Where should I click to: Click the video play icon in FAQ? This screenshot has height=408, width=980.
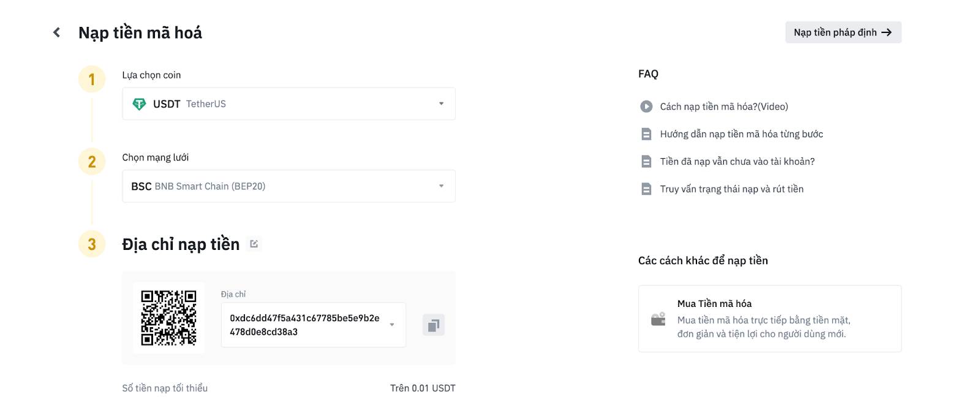(646, 107)
